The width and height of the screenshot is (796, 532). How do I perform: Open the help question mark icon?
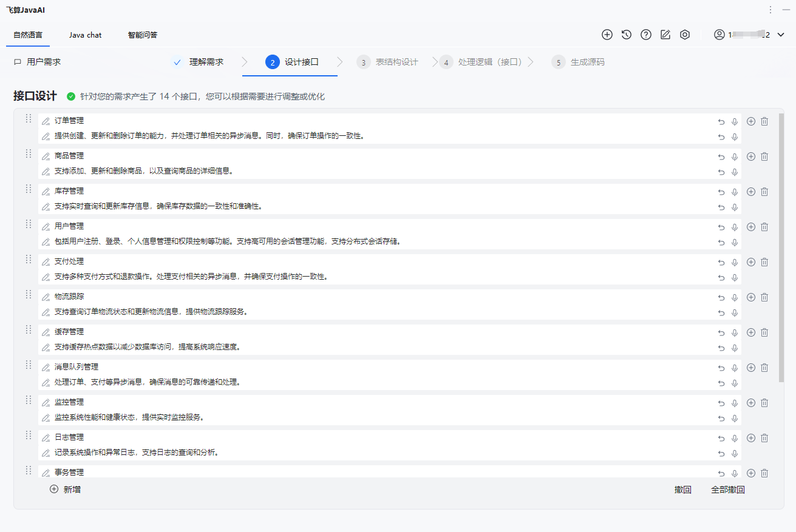(x=646, y=35)
